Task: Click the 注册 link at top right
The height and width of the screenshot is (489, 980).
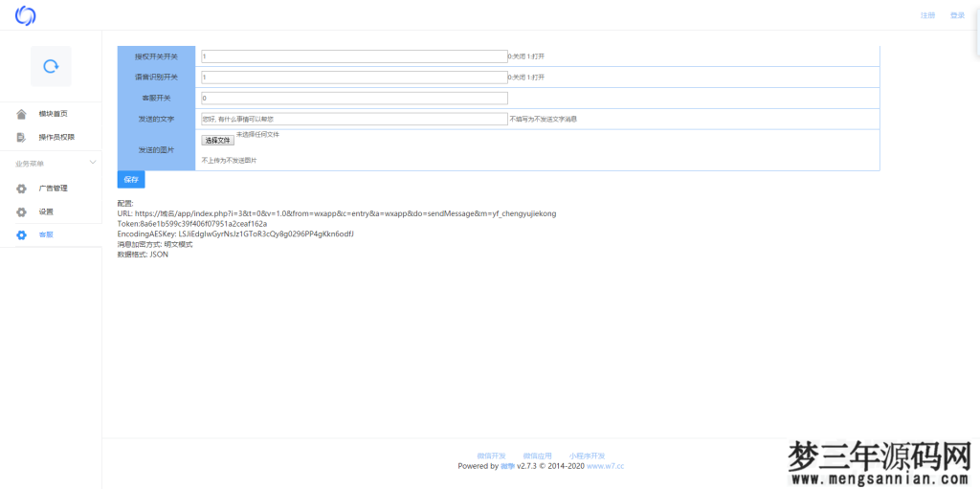Action: 927,15
